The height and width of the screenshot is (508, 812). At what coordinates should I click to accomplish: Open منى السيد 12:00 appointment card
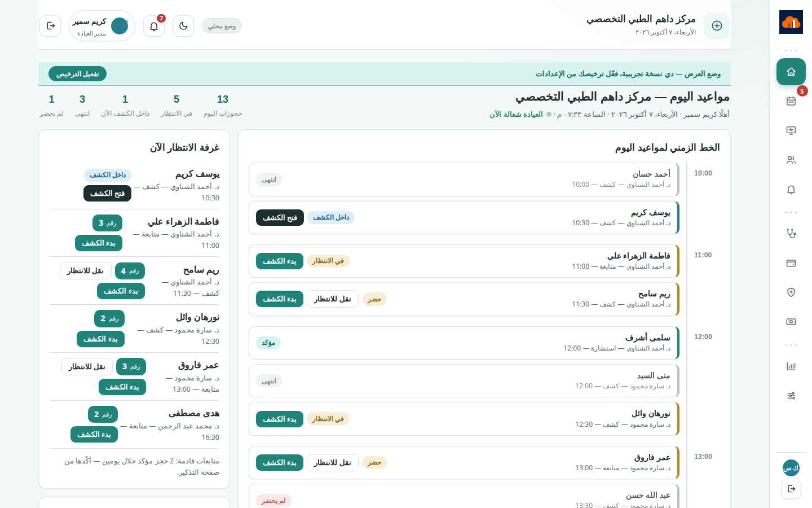point(464,381)
